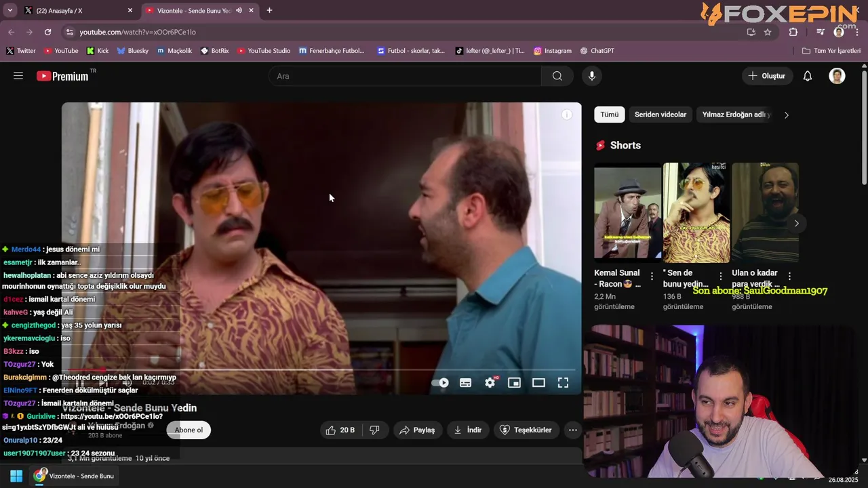The height and width of the screenshot is (488, 868).
Task: Mute the tab via speaker icon
Action: pos(239,10)
